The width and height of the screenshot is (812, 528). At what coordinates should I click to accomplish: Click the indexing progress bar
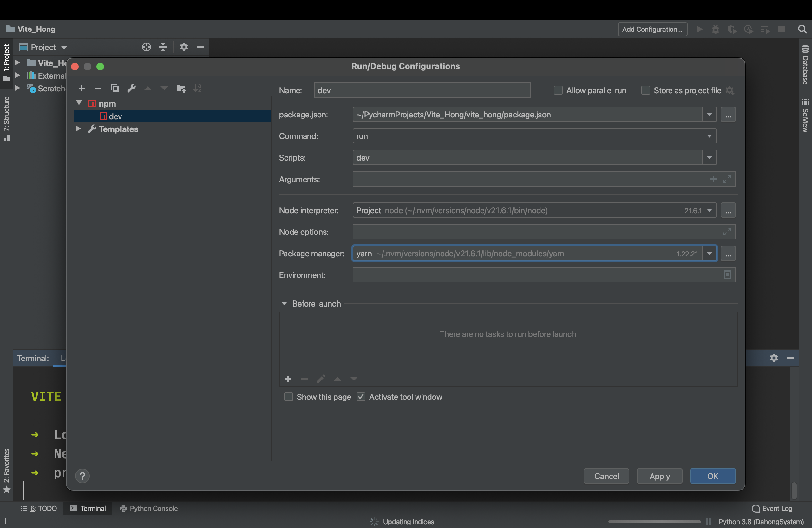click(654, 522)
